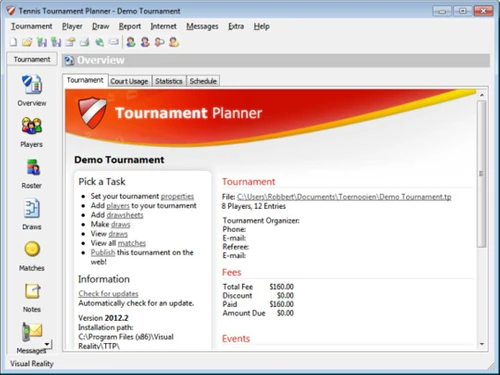Image resolution: width=500 pixels, height=375 pixels.
Task: Click the Total Fee $160.00 value
Action: pyautogui.click(x=282, y=287)
